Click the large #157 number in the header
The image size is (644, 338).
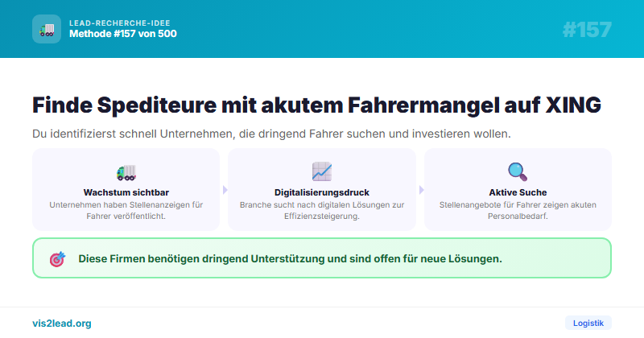[x=587, y=30]
